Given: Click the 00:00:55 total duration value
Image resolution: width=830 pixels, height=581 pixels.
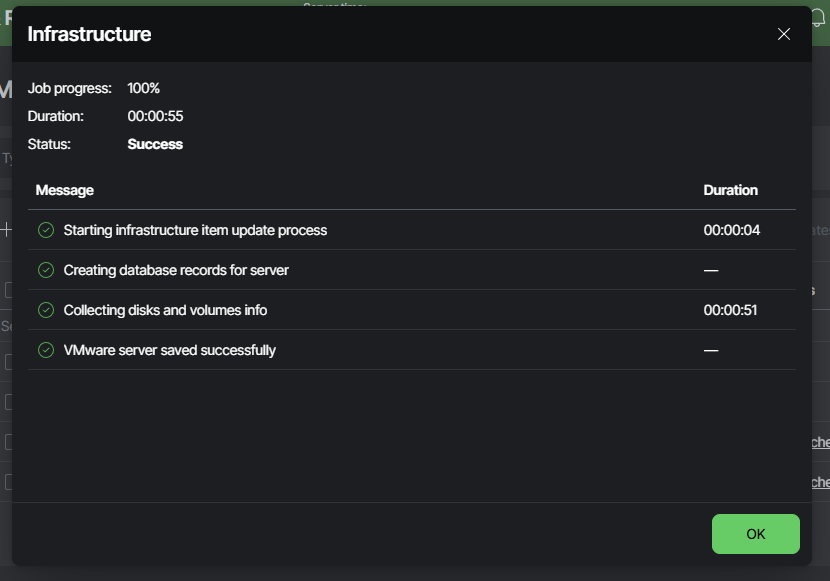Looking at the screenshot, I should point(155,116).
